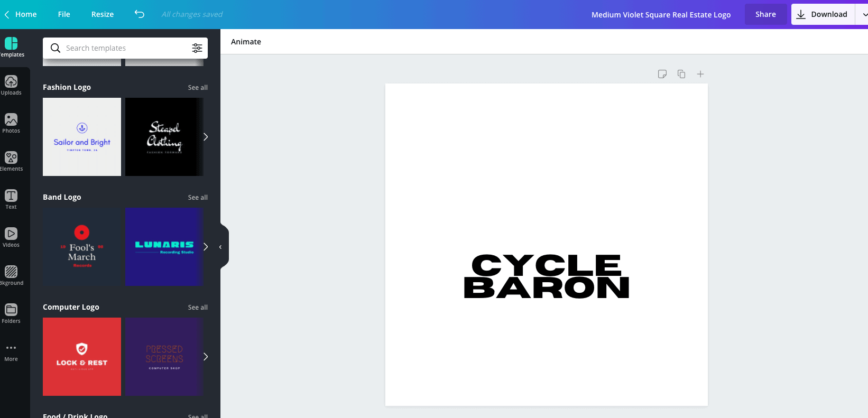Click the search magnifier icon
The width and height of the screenshot is (868, 418).
coord(56,48)
